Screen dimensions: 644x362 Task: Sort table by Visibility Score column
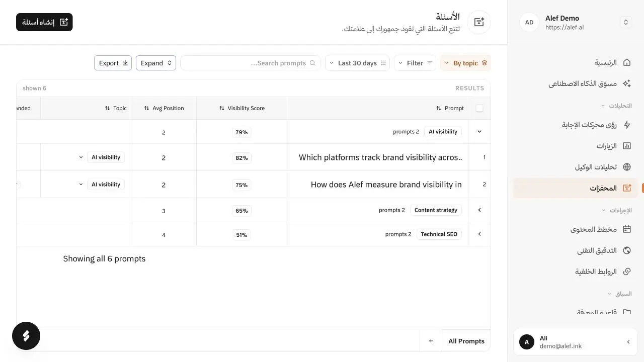(x=242, y=108)
